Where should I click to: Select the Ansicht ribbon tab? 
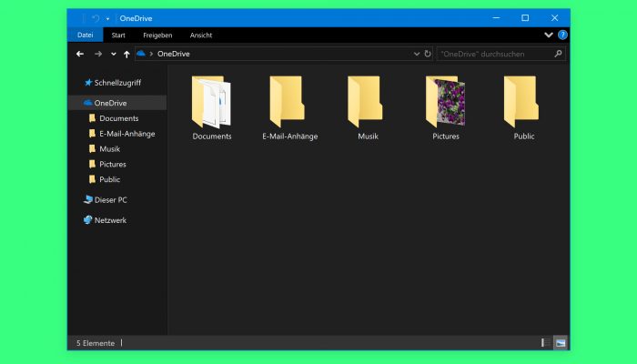click(201, 35)
